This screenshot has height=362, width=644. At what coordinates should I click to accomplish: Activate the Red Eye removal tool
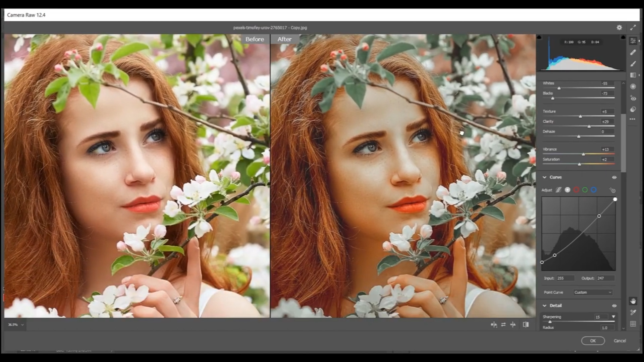pos(633,98)
